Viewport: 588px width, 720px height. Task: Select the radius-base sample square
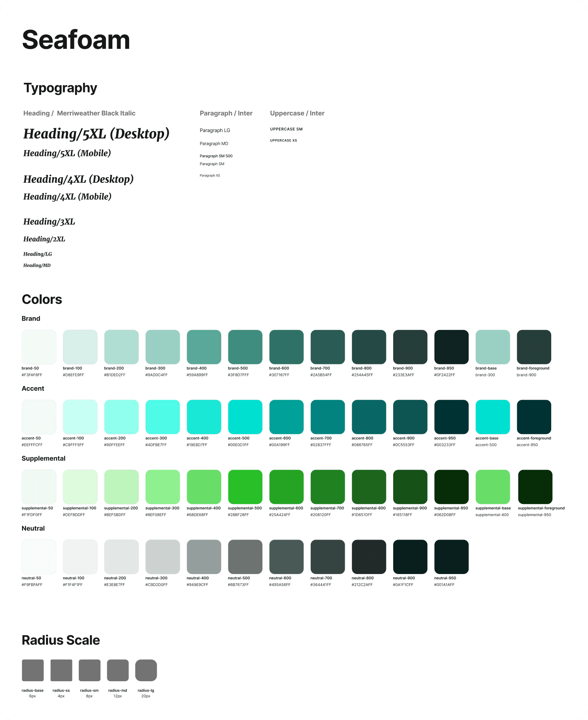coord(33,670)
